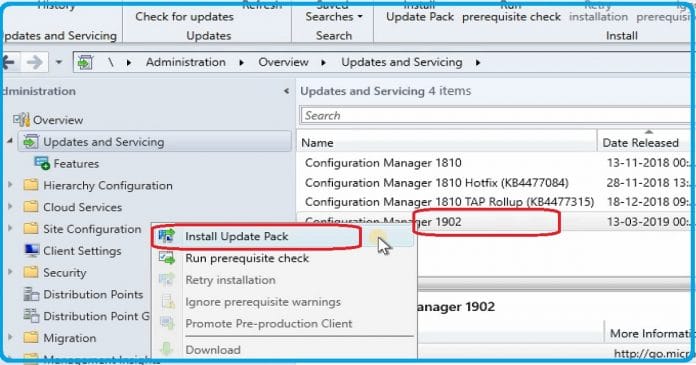Sort by the Date Released column header
Viewport: 696px width, 365px height.
pyautogui.click(x=646, y=143)
